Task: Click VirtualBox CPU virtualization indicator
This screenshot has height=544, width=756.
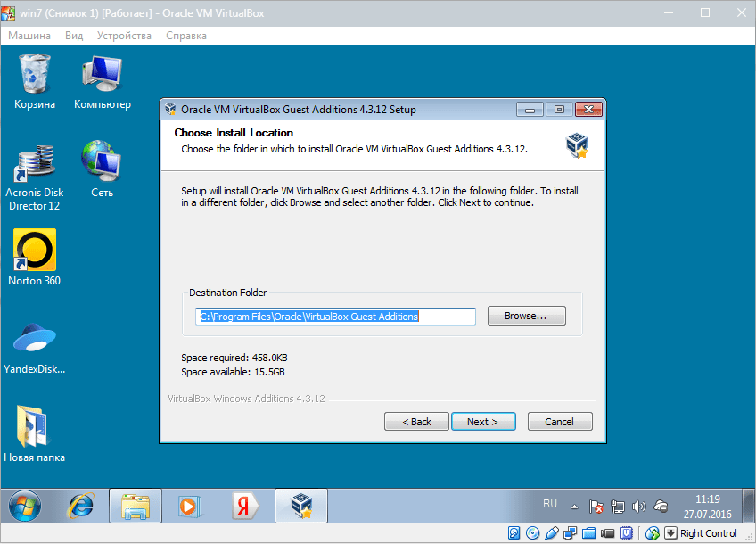Action: pyautogui.click(x=627, y=533)
